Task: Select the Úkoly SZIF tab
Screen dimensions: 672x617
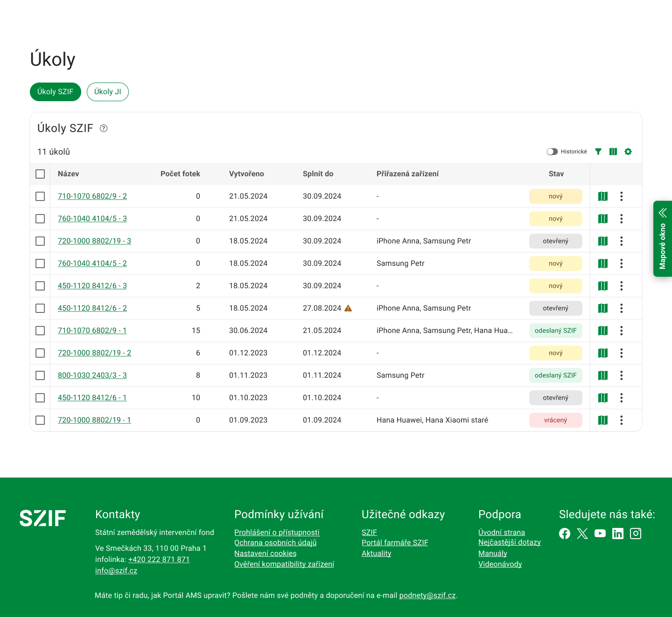Action: [x=56, y=92]
